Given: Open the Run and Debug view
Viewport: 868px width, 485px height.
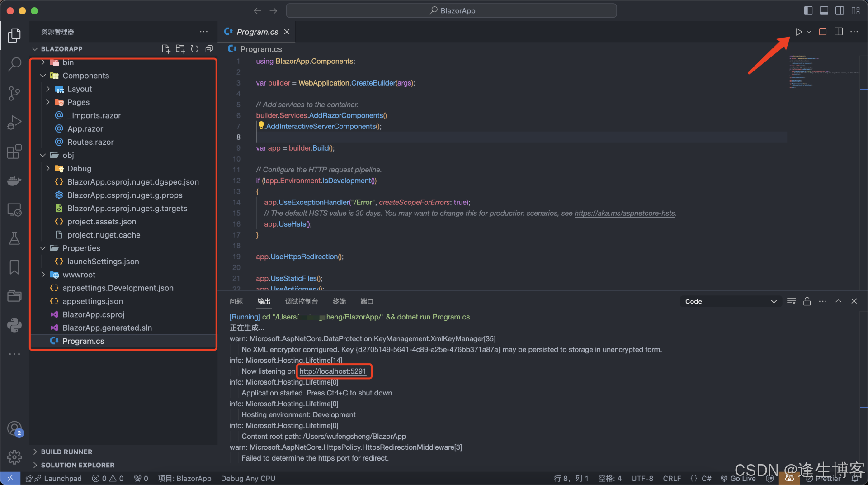Looking at the screenshot, I should tap(14, 123).
